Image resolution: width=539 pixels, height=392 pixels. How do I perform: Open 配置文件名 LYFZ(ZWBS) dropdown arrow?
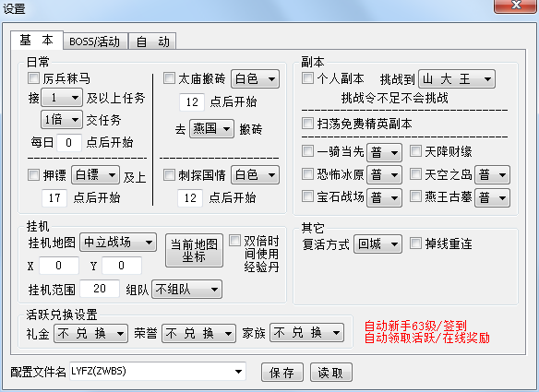pos(238,372)
